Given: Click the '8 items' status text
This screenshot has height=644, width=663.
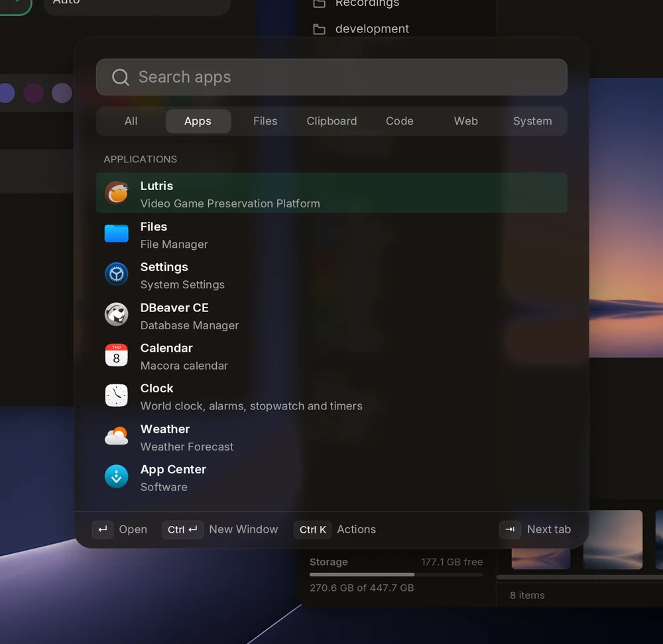Looking at the screenshot, I should [x=527, y=596].
